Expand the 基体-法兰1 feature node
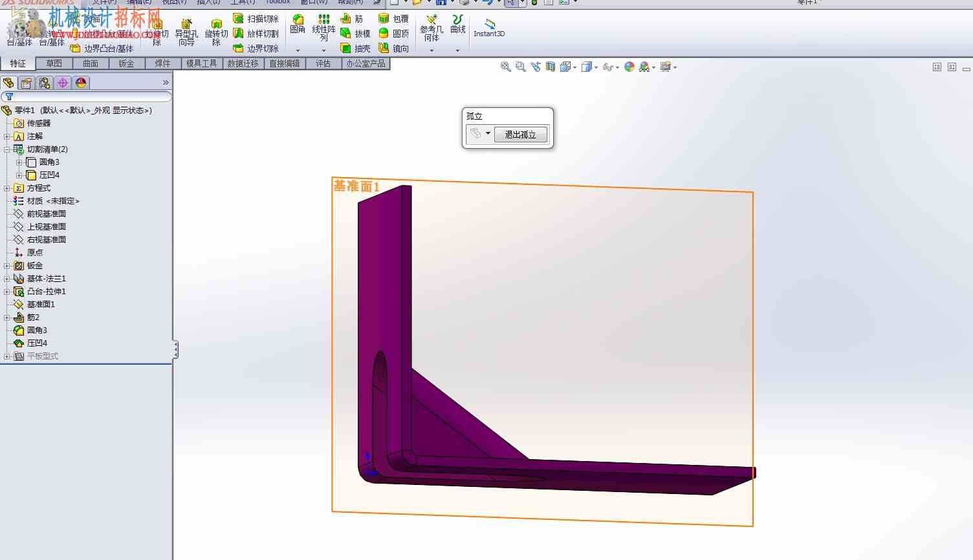The image size is (973, 560). tap(6, 279)
